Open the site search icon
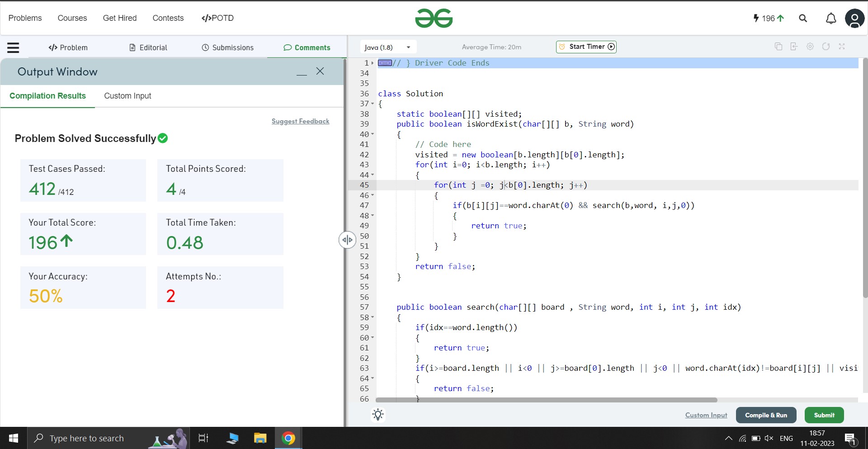Screen dimensions: 868x449 tap(803, 18)
